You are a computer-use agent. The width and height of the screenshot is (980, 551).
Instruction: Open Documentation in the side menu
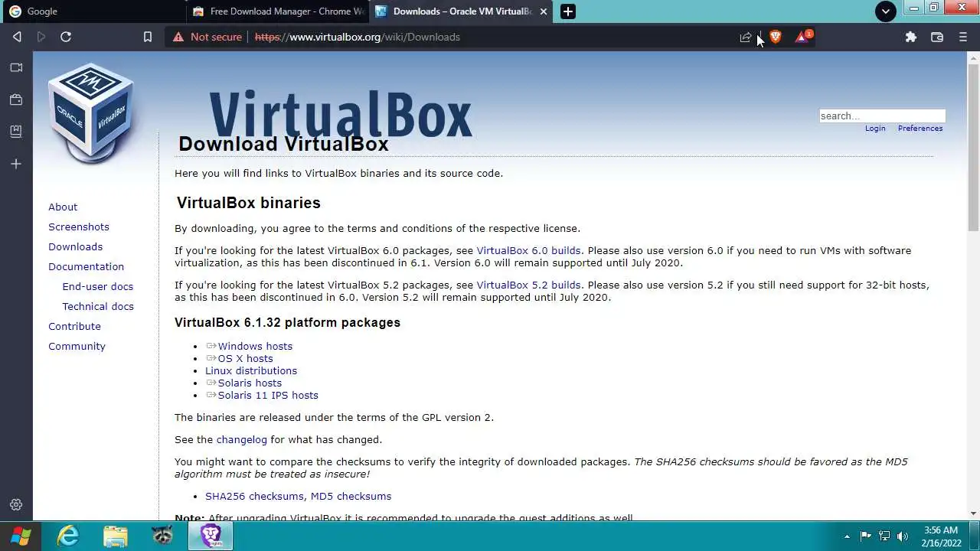click(86, 266)
